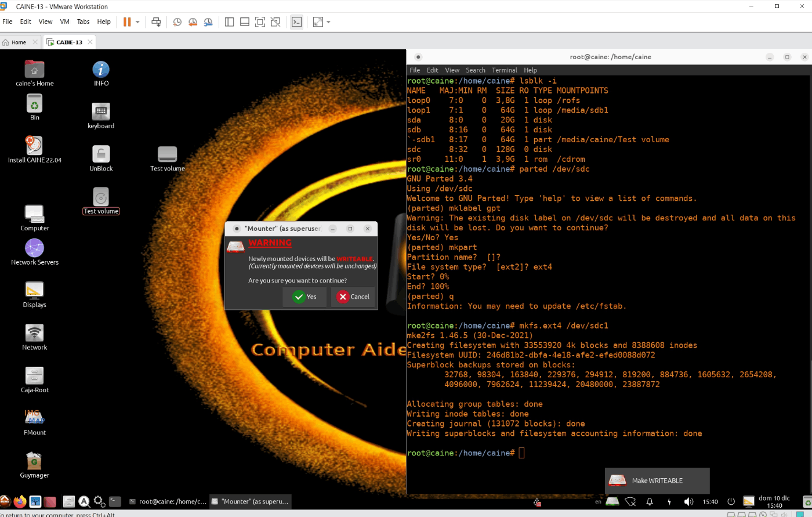Screen dimensions: 812x517
Task: Click the stretch guest view icon
Action: point(318,22)
